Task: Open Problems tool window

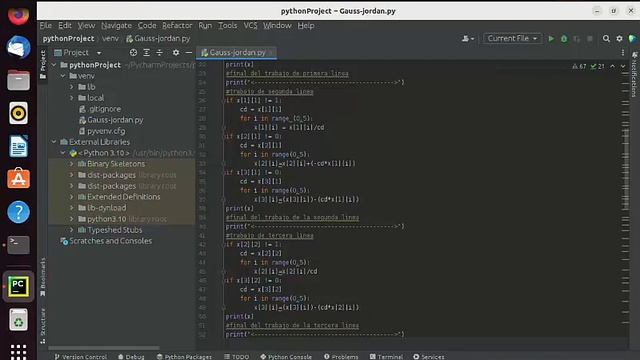Action: (x=341, y=357)
